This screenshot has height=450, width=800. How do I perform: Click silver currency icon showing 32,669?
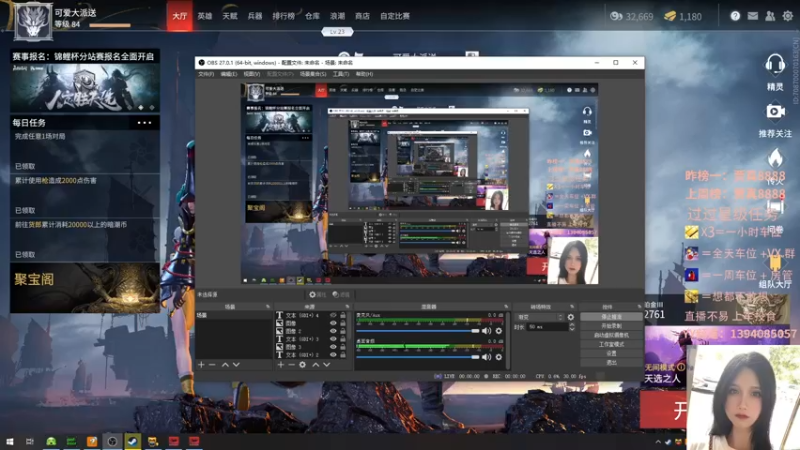(x=616, y=16)
